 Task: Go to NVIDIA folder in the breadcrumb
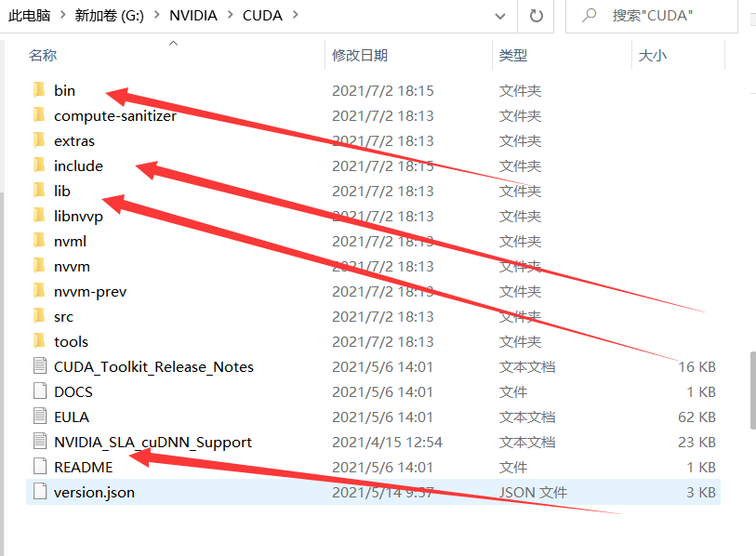(193, 16)
